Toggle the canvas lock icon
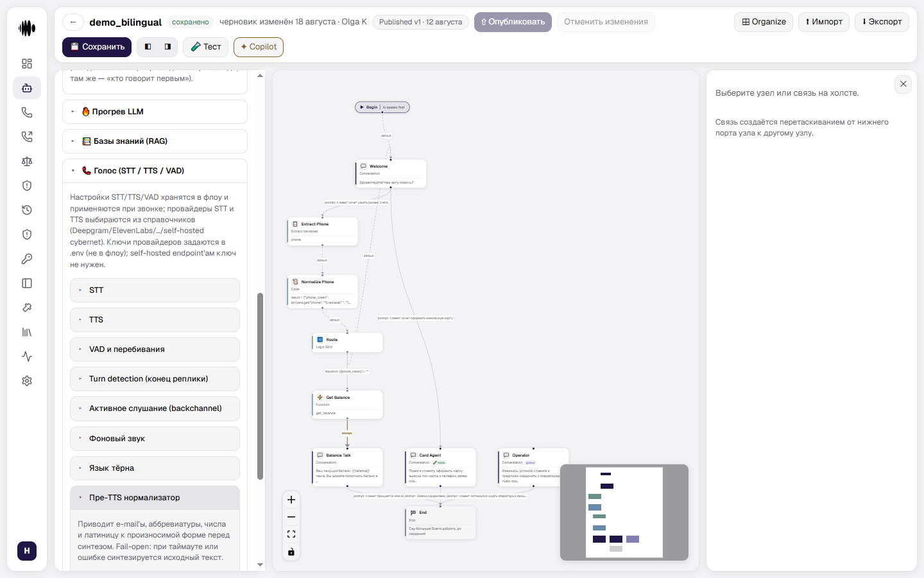The image size is (924, 578). pos(291,552)
